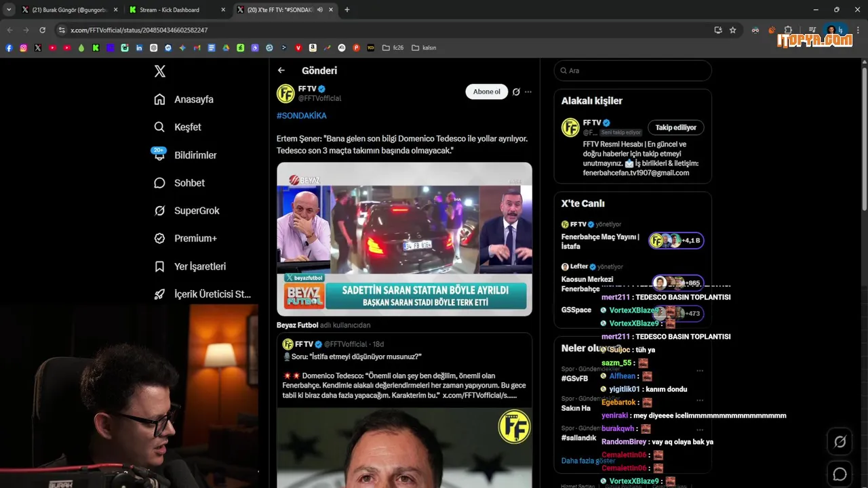
Task: Open the Gmail bookmark icon
Action: [197, 47]
